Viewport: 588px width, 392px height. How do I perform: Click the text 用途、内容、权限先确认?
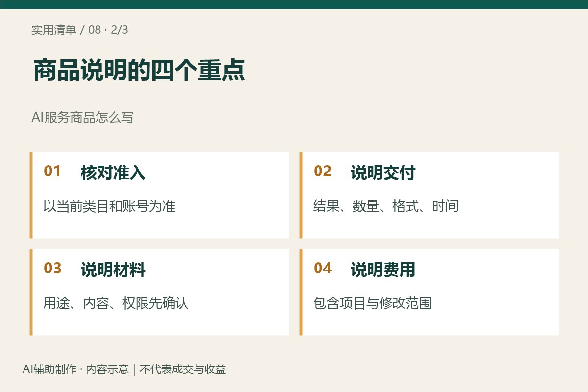(x=116, y=303)
